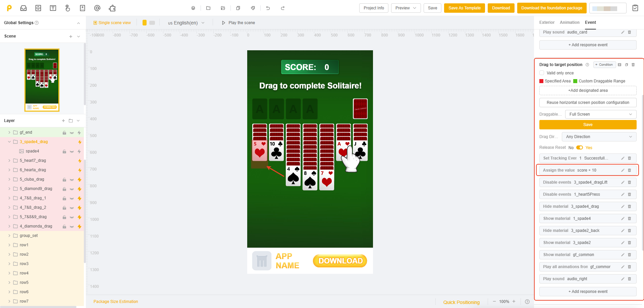The image size is (644, 308).
Task: Switch to the Animation tab
Action: [570, 22]
